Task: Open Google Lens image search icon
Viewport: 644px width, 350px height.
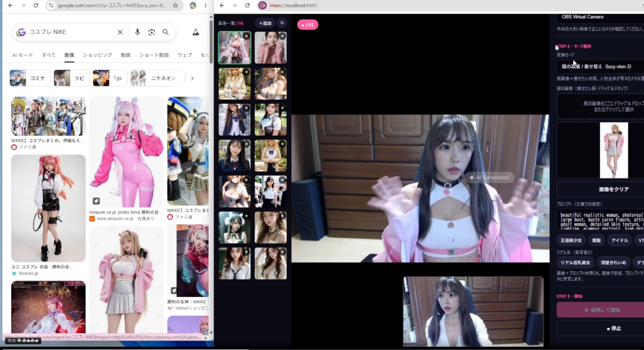Action: [x=151, y=32]
